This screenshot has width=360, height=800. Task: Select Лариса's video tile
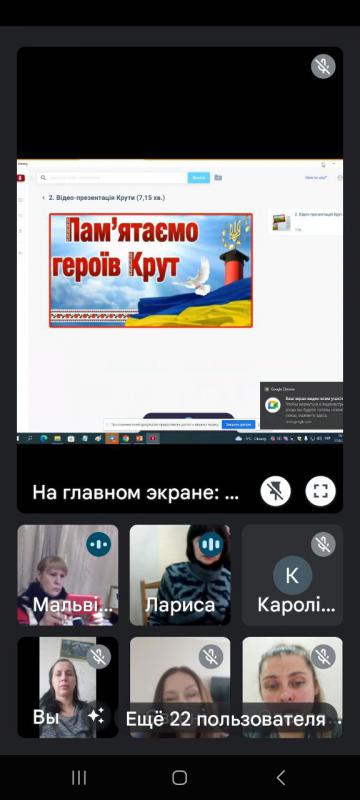180,576
